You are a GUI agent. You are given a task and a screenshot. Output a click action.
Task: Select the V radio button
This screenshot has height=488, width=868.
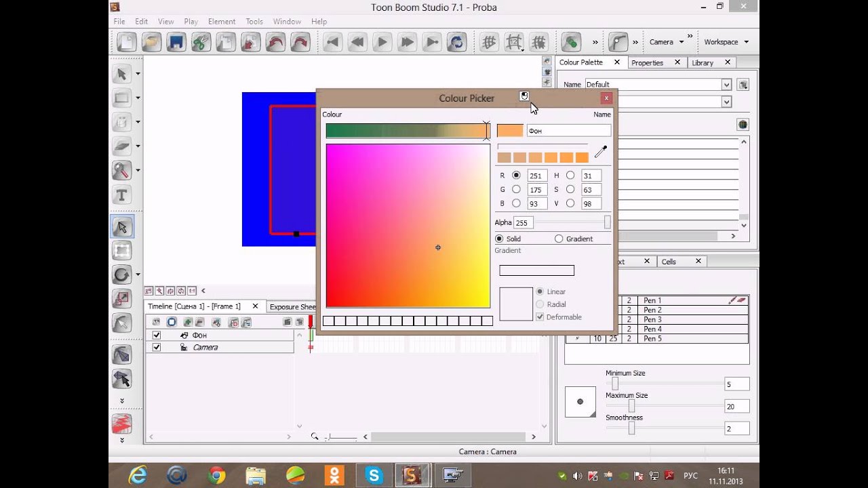click(x=570, y=203)
